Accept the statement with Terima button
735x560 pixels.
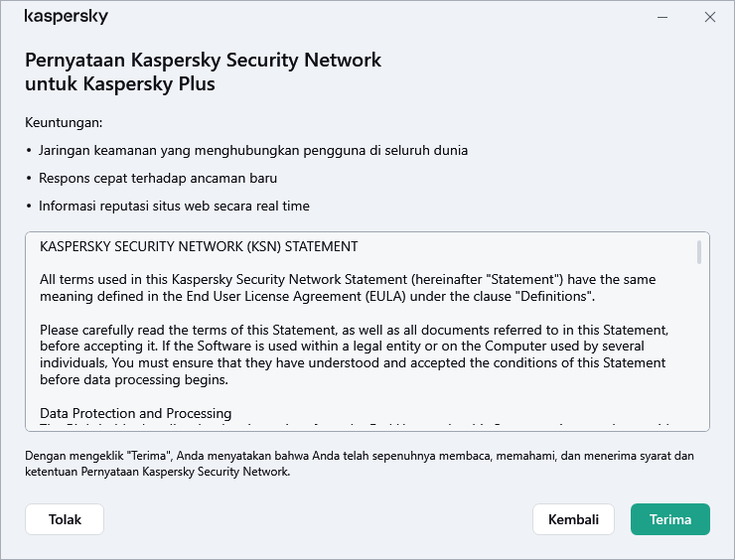(669, 519)
